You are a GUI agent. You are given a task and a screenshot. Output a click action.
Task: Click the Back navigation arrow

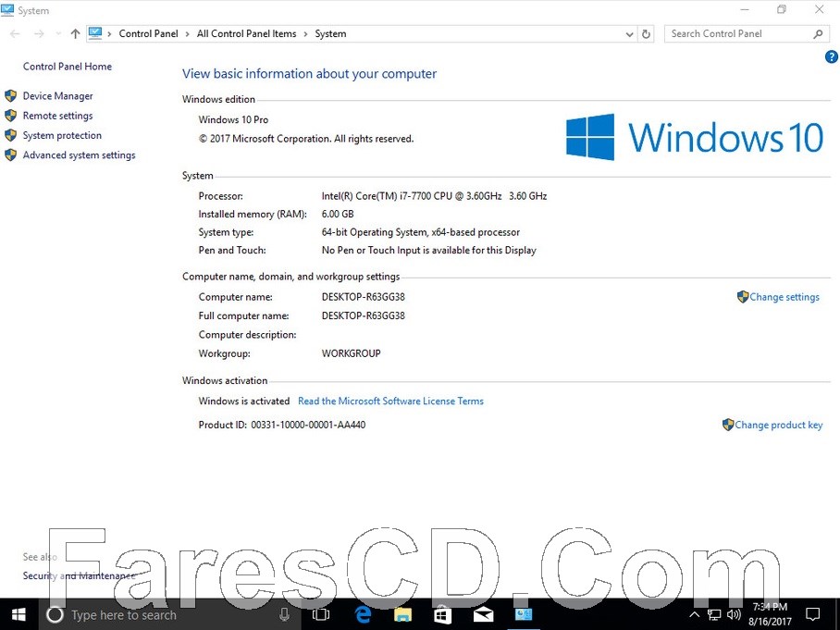tap(15, 33)
